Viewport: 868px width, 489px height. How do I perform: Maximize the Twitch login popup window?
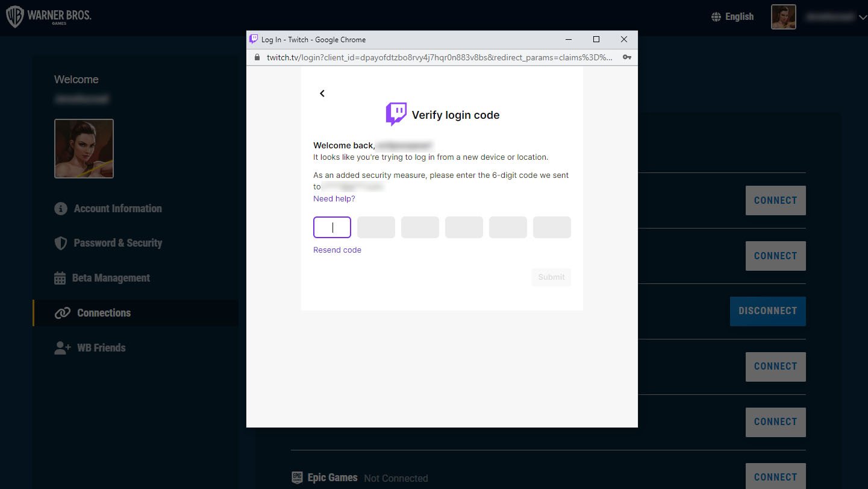[596, 39]
